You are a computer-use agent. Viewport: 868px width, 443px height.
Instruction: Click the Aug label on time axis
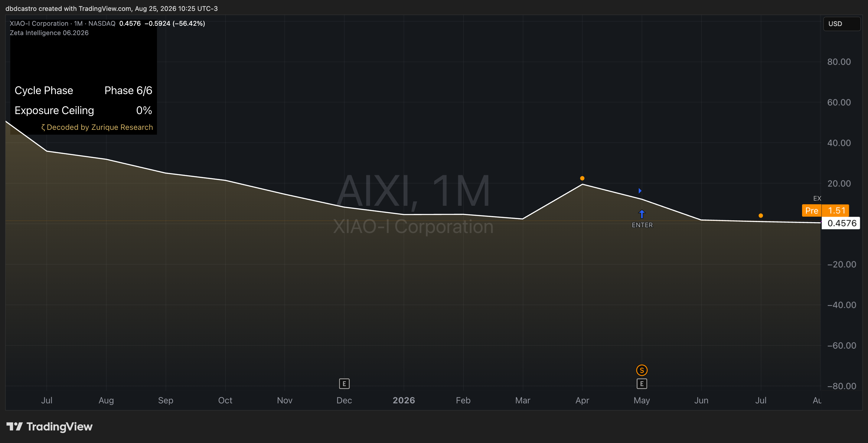pyautogui.click(x=106, y=400)
